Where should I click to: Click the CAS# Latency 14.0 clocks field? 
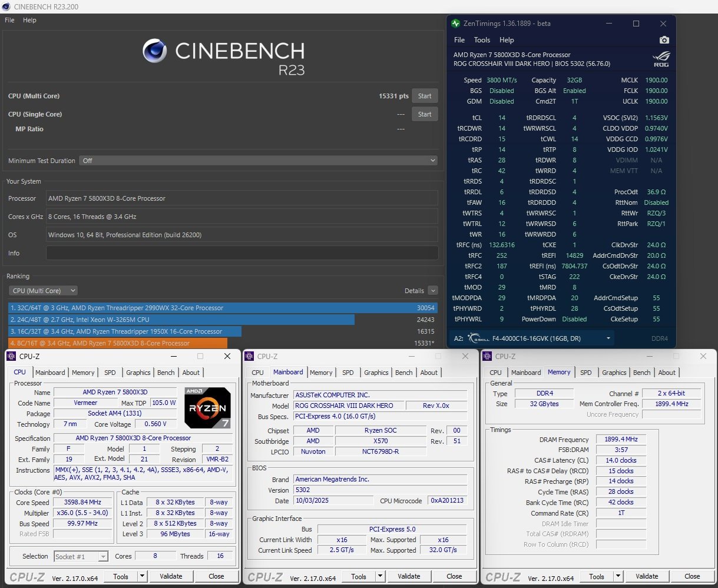point(621,460)
